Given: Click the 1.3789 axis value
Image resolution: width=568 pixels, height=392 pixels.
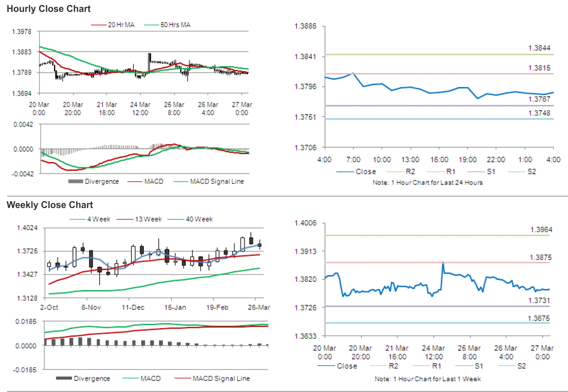Looking at the screenshot, I should [x=22, y=72].
